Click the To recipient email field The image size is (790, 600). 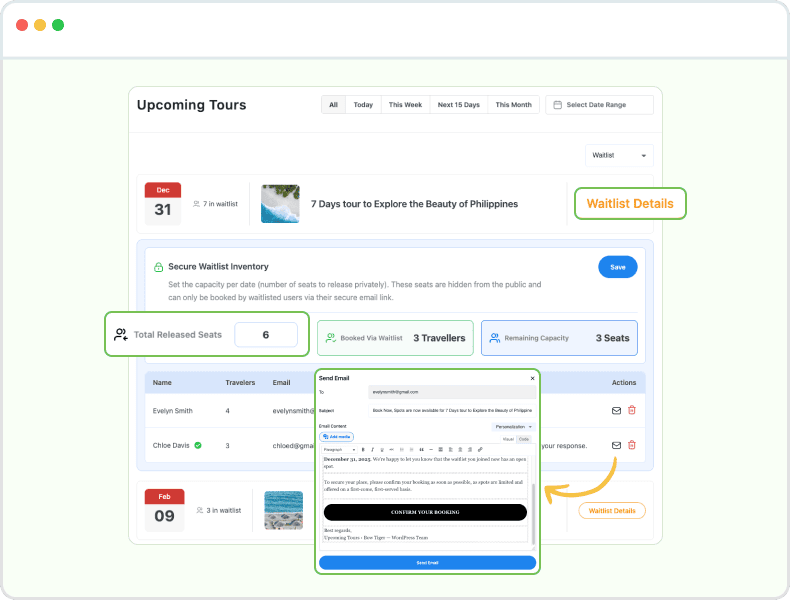pyautogui.click(x=451, y=392)
